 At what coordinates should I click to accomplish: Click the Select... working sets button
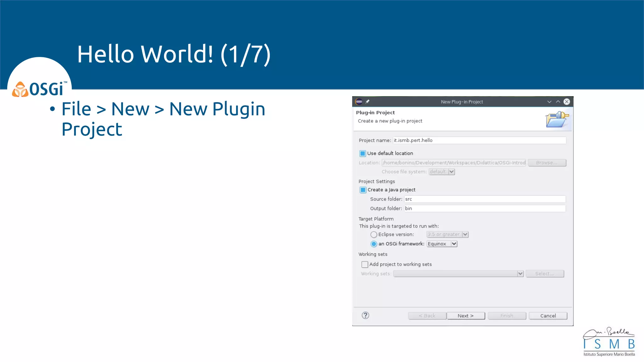(545, 274)
